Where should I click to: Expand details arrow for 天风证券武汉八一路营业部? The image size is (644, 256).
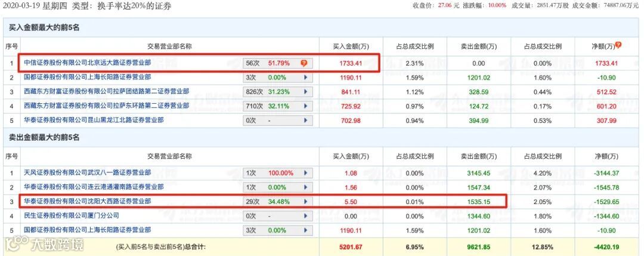coord(305,173)
